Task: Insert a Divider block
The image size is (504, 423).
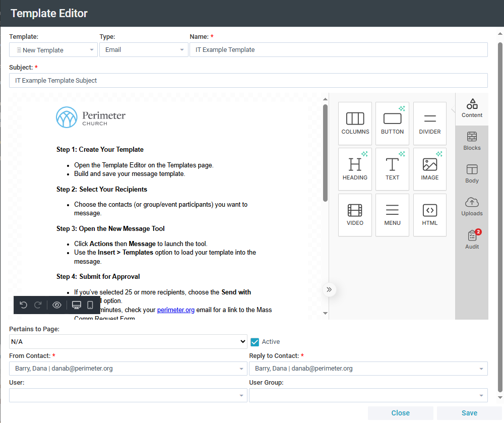Action: click(429, 123)
